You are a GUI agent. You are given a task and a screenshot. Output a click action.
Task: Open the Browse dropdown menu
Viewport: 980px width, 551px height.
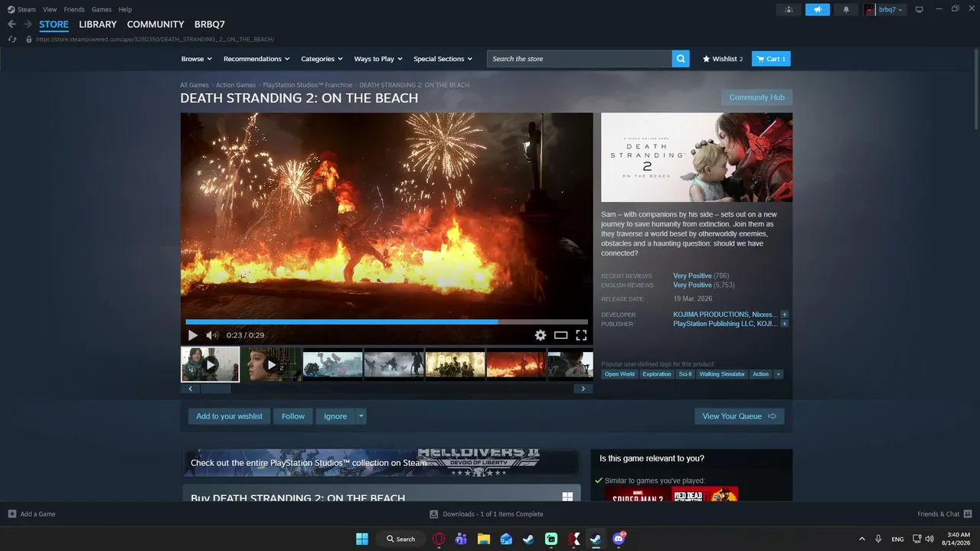[x=197, y=59]
